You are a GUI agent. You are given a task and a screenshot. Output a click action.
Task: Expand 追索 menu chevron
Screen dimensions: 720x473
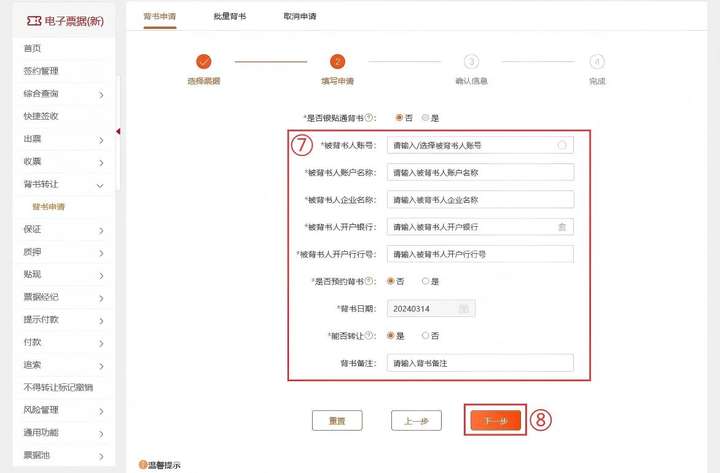(101, 366)
